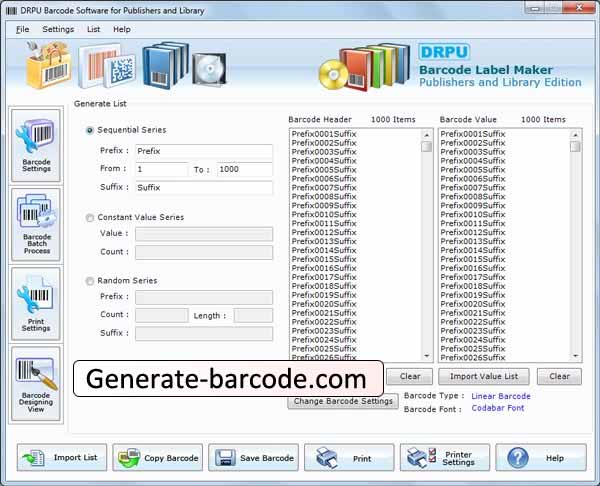The image size is (600, 486).
Task: Close the DRPU Barcode Software window
Action: tap(580, 8)
